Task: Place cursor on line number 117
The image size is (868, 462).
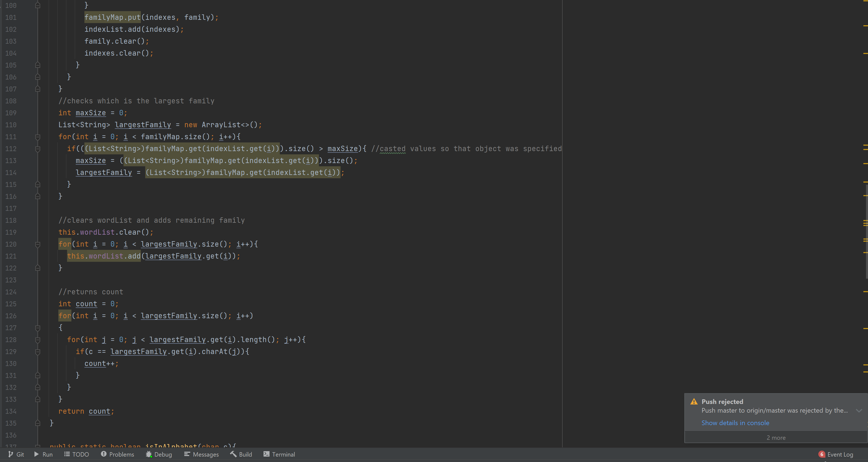Action: pyautogui.click(x=11, y=208)
